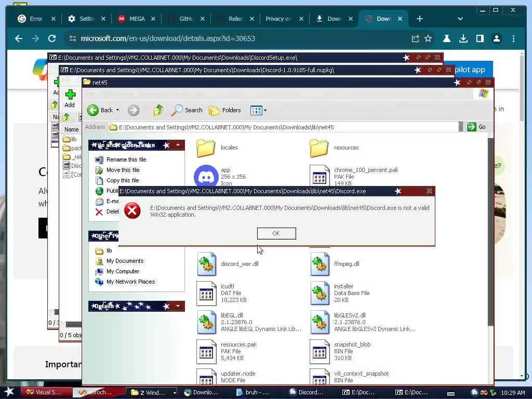Switch to the Privacy browser tab

279,19
